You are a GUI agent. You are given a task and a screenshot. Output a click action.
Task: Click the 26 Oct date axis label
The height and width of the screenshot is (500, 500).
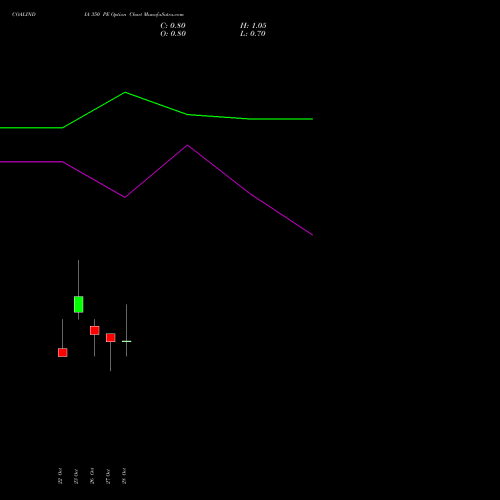click(x=92, y=476)
